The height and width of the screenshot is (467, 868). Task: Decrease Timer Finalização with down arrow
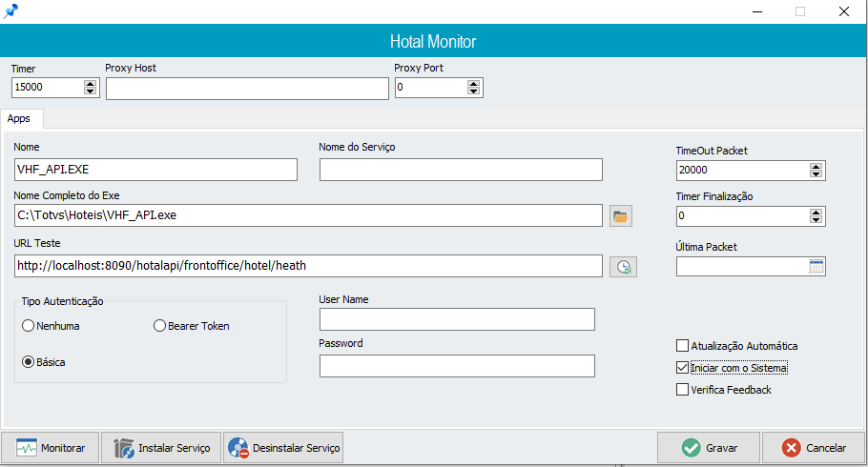(x=816, y=219)
